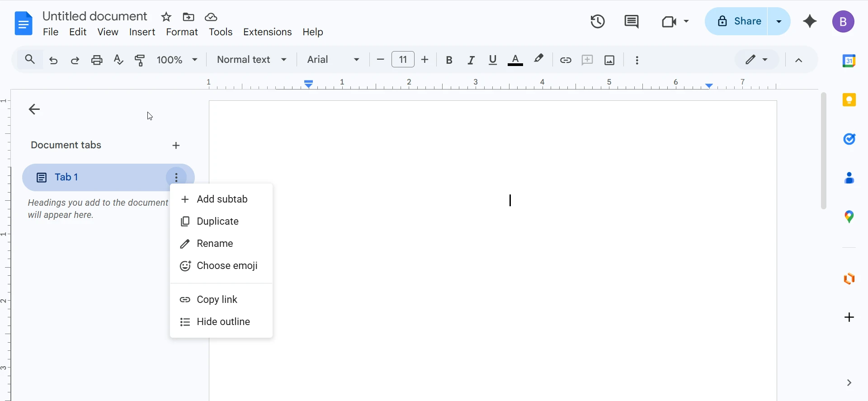Toggle italic formatting
The height and width of the screenshot is (401, 868).
(471, 60)
